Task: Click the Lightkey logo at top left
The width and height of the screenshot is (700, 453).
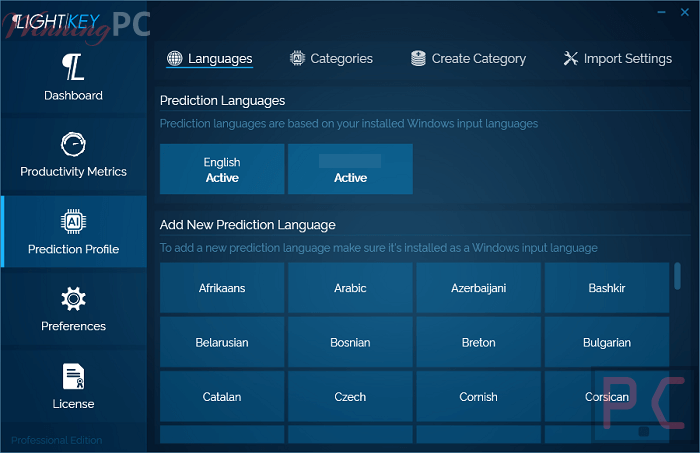Action: coord(56,21)
